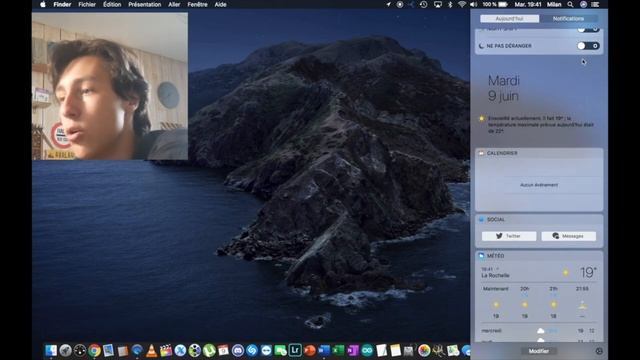Open the Aide menu

pos(220,4)
